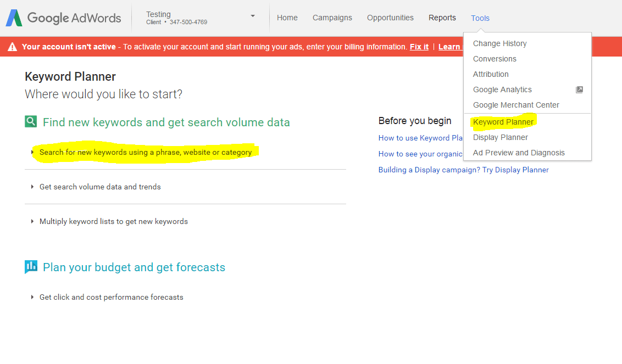Click Building a Display campaign link
The image size is (622, 364).
click(464, 170)
